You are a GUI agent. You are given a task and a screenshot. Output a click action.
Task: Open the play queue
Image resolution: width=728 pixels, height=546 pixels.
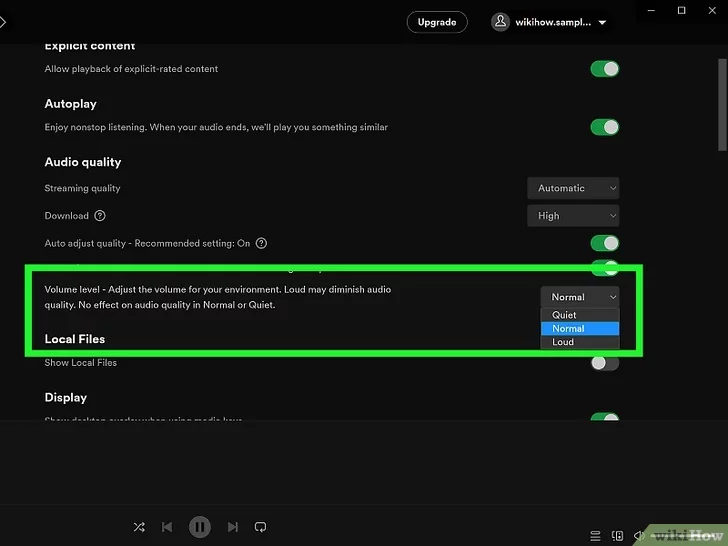pyautogui.click(x=595, y=536)
